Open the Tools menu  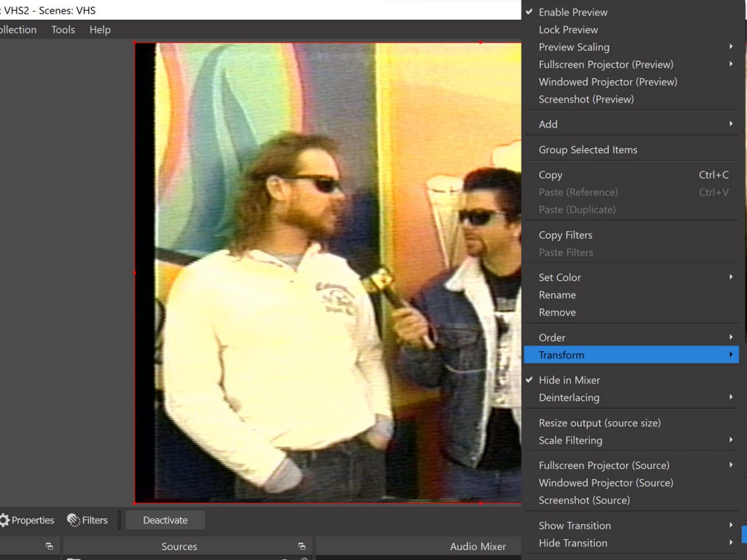[63, 29]
